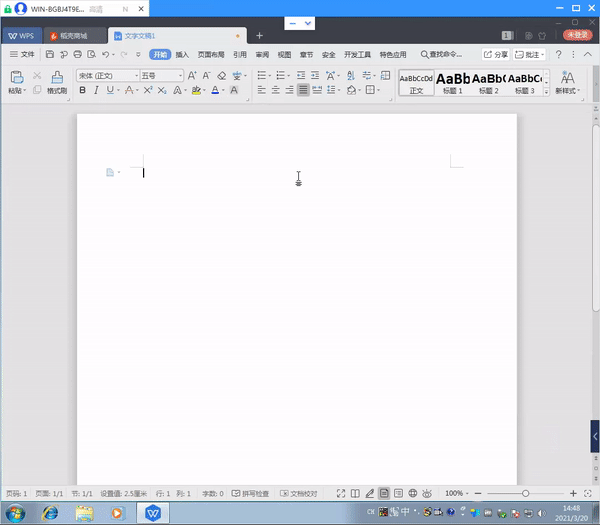Apply the 标题 1 heading style

(453, 82)
